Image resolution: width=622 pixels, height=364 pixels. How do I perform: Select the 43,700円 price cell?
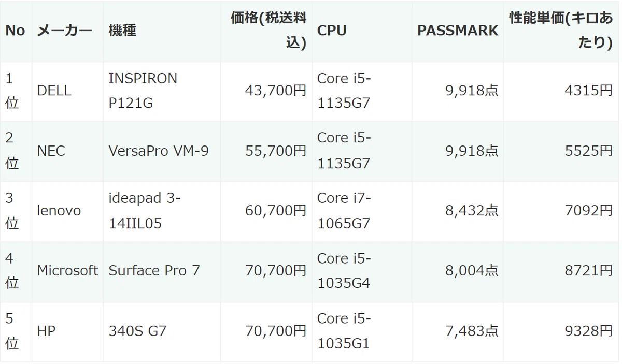tap(266, 91)
